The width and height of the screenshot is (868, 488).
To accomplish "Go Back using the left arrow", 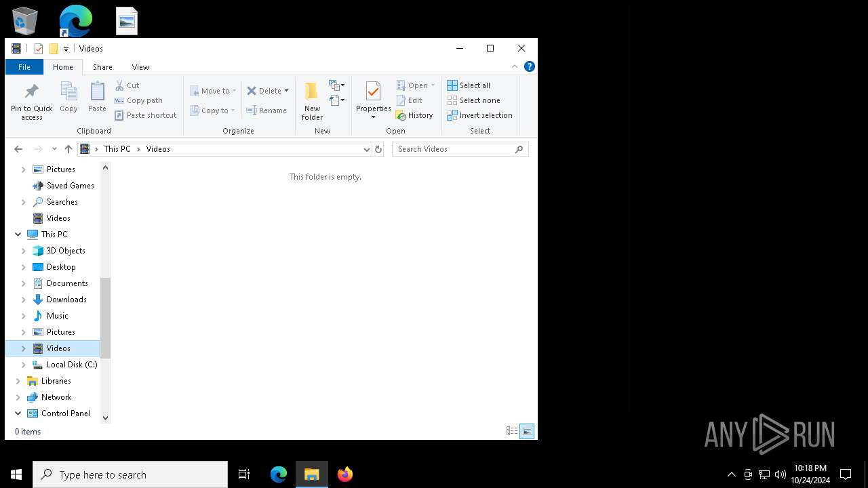I will coord(18,149).
